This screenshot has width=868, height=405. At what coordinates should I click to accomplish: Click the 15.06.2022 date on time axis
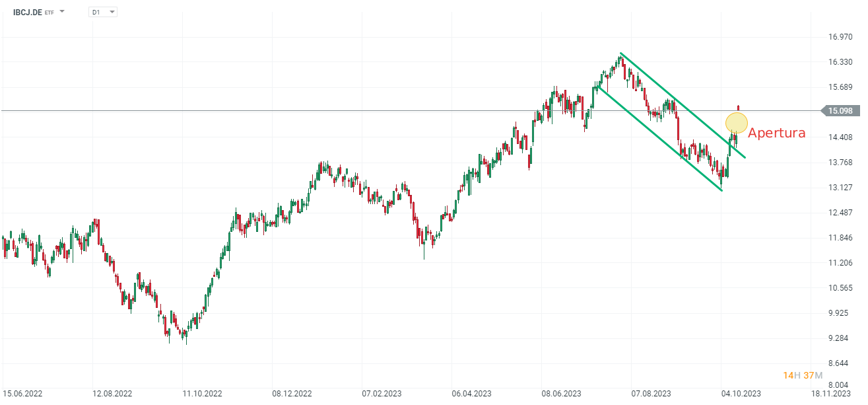click(x=22, y=393)
